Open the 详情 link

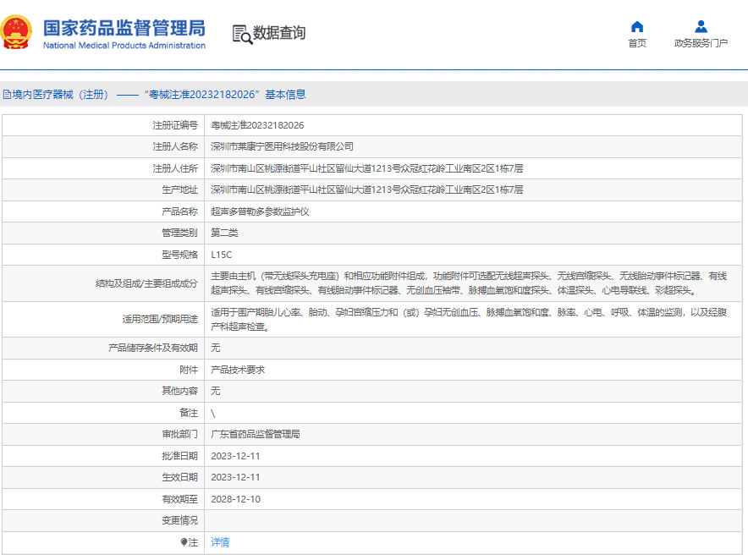pos(220,542)
